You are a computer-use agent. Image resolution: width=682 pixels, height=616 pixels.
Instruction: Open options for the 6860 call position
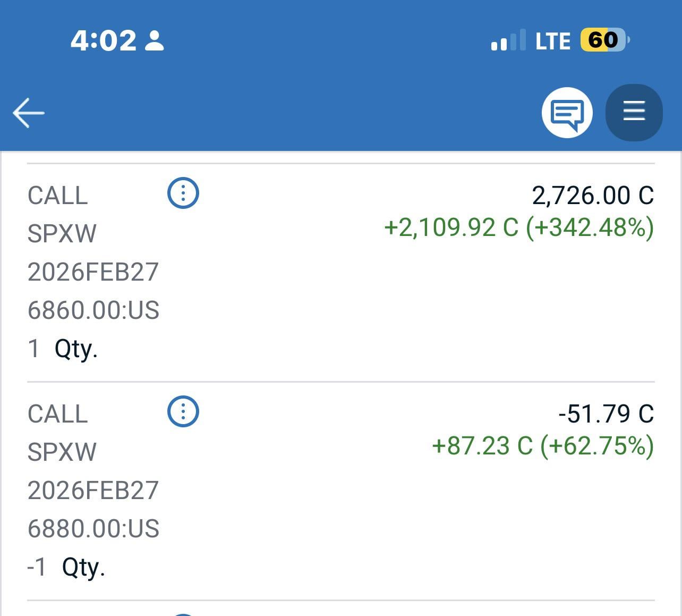click(x=183, y=193)
